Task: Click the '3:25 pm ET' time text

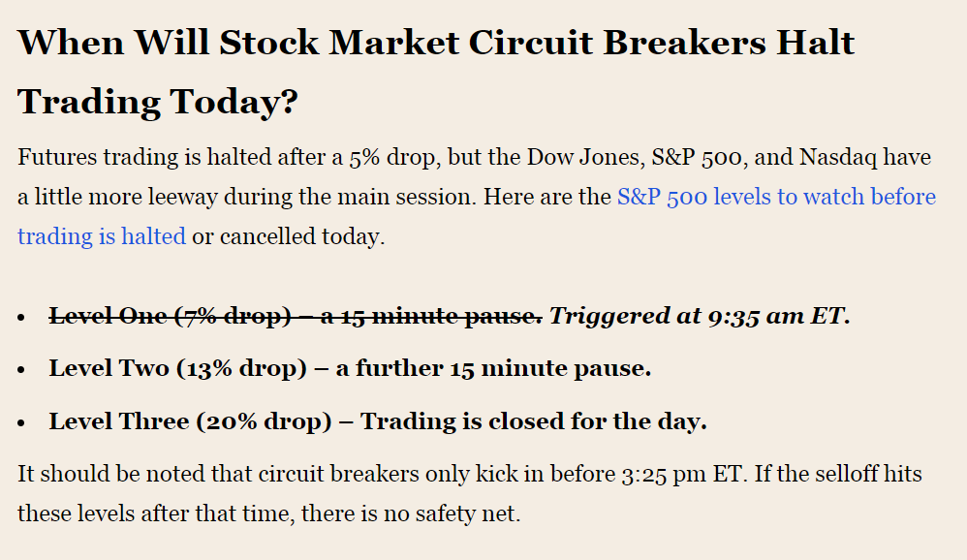Action: click(684, 474)
